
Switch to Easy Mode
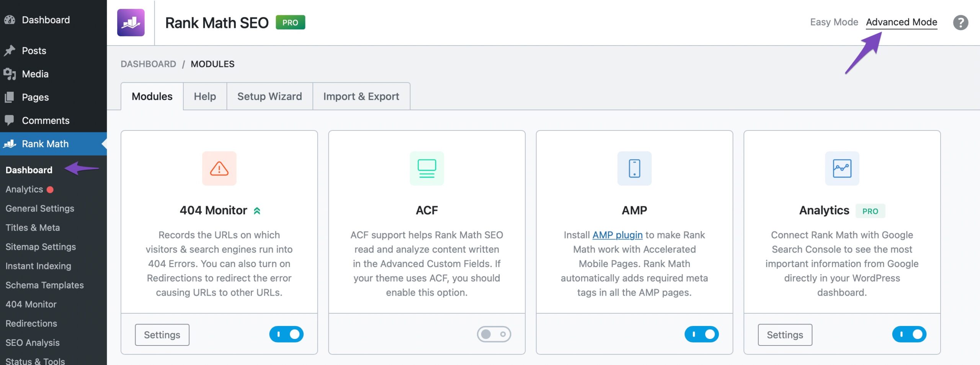click(834, 22)
